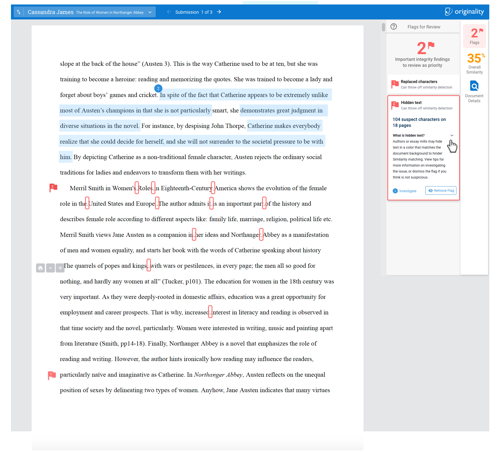Screen dimensions: 500x454
Task: Click the Remove Flag button
Action: (441, 190)
